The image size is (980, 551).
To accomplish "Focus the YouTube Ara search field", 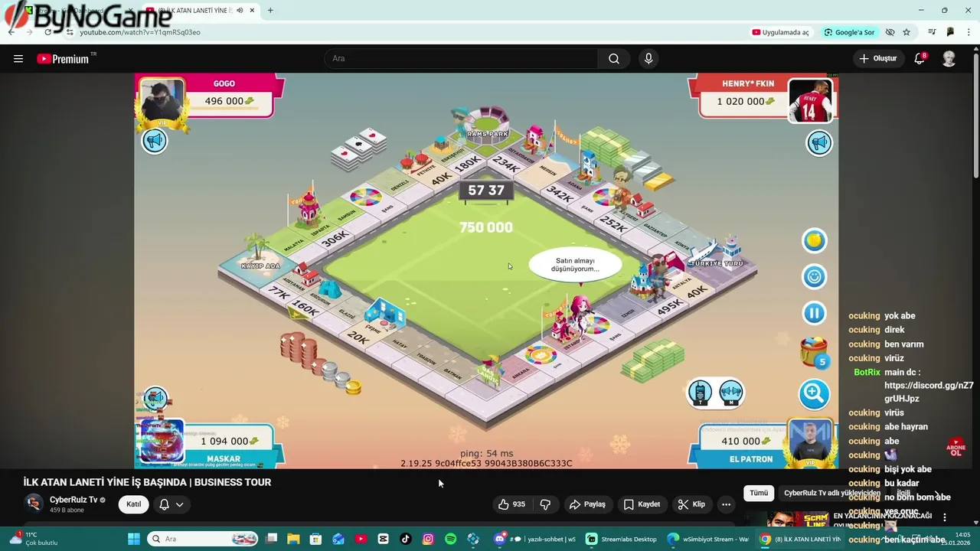I will [x=462, y=58].
